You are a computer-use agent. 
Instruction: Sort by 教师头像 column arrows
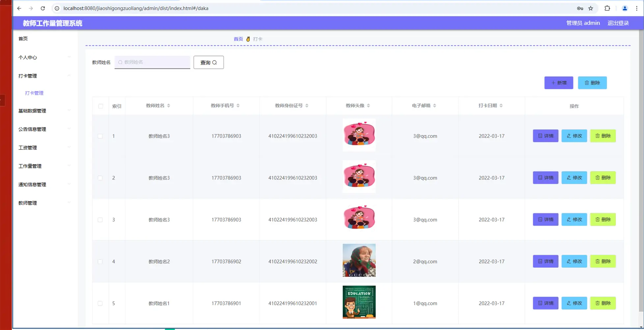tap(368, 106)
